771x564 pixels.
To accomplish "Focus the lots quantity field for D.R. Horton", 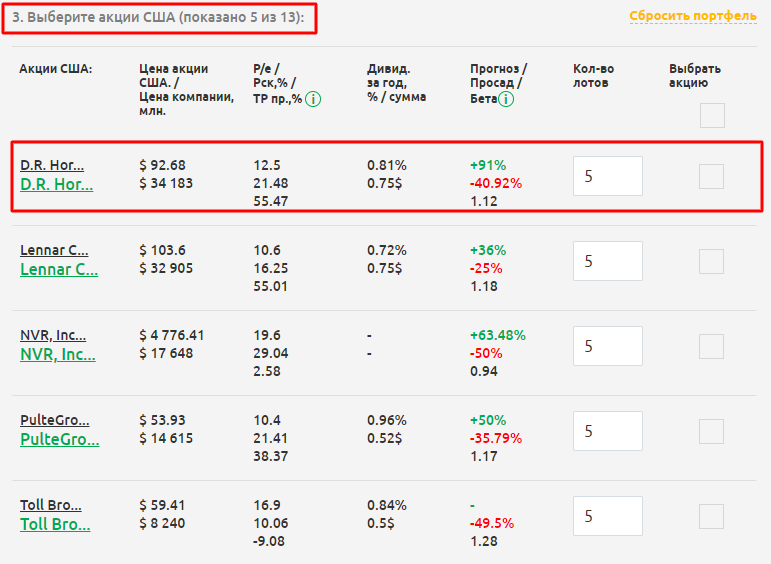I will [x=607, y=176].
